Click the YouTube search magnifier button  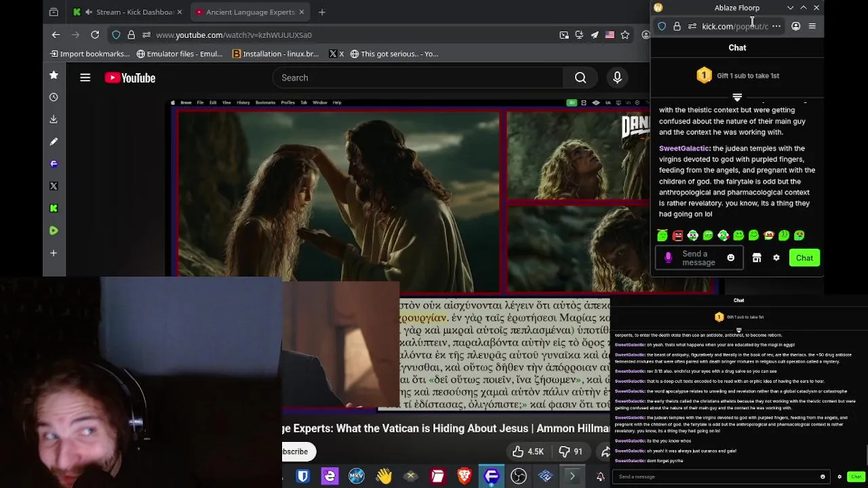click(580, 78)
